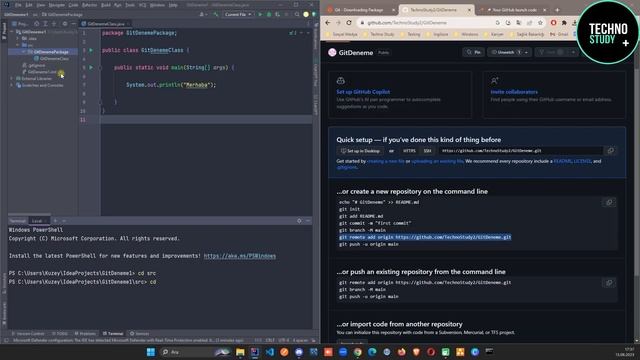Click the Set up GitHub Copilot link
This screenshot has height=360, width=640.
click(363, 92)
